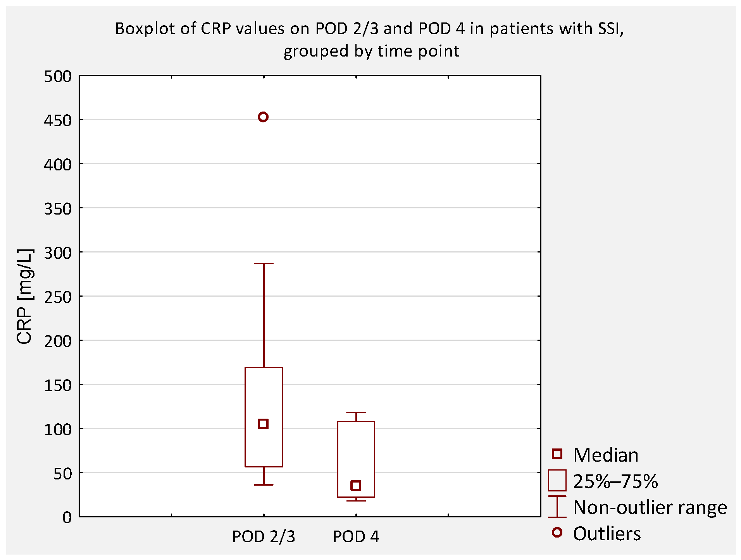Click the Outliers legend text
This screenshot has height=560, width=741.
point(607,534)
